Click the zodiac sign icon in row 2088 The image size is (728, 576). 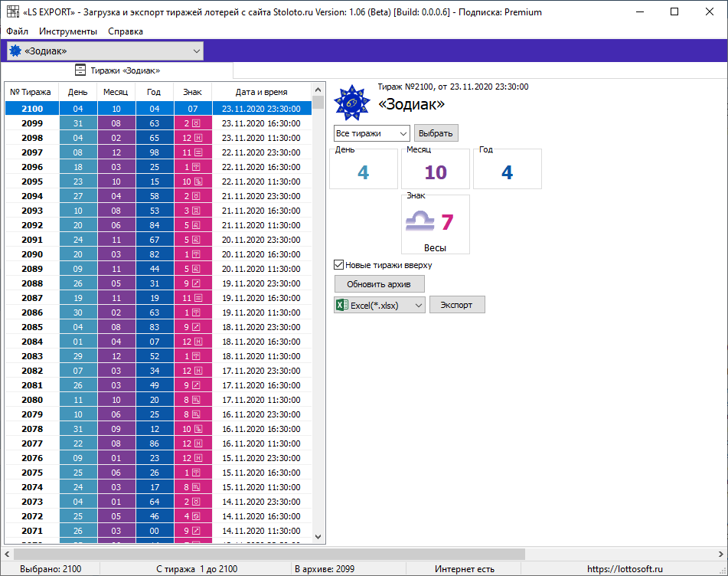coord(196,283)
